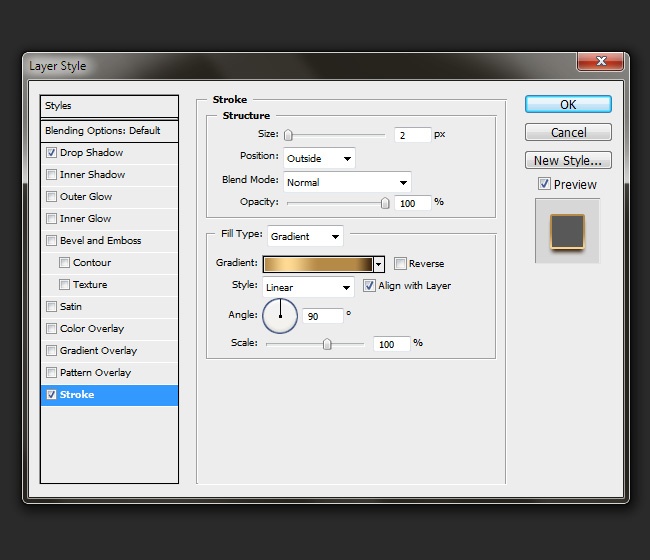650x560 pixels.
Task: Toggle the Drop Shadow checkbox
Action: 51,153
